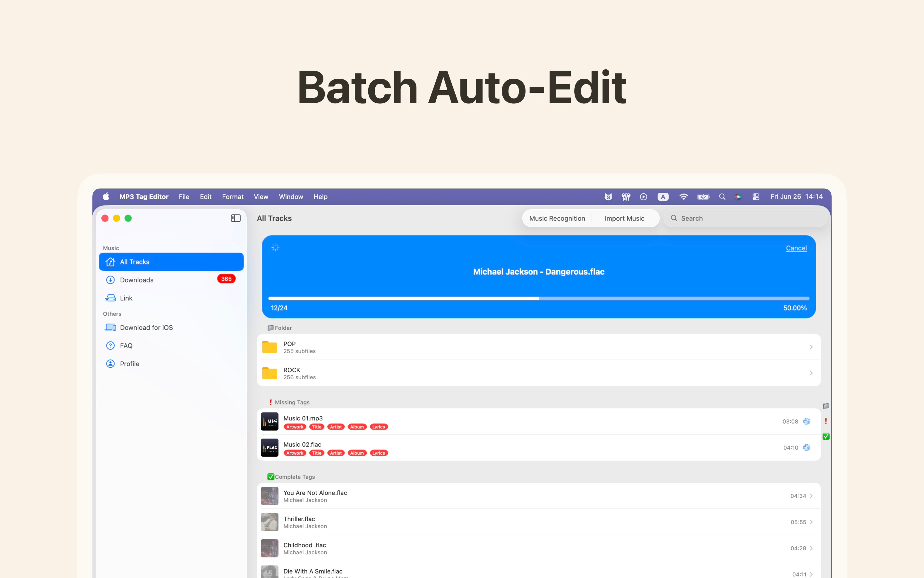Click the "Michael Jackson - Dangerous.flac" progress title
Image resolution: width=924 pixels, height=578 pixels.
point(539,272)
